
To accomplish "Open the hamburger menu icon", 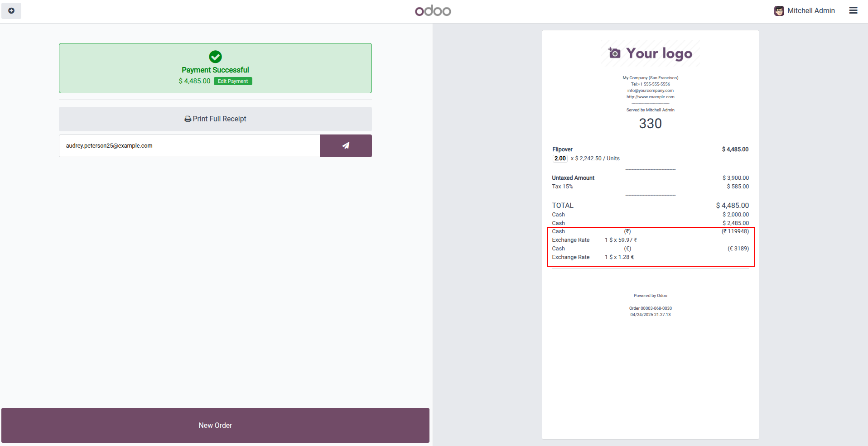I will (853, 10).
